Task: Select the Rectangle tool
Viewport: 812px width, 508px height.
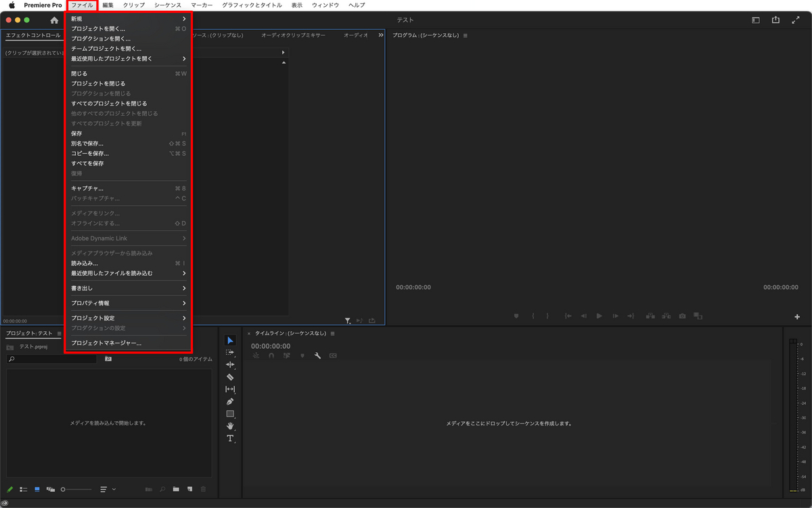Action: 230,414
